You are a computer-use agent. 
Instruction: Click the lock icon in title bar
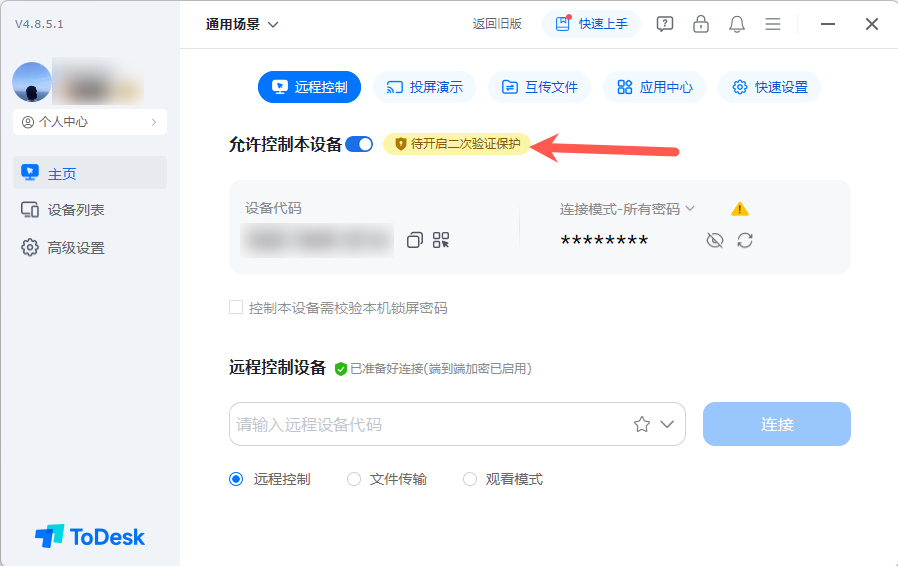(701, 24)
